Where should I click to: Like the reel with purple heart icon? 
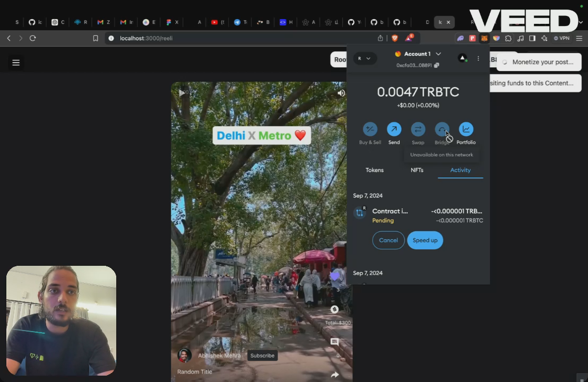(335, 276)
